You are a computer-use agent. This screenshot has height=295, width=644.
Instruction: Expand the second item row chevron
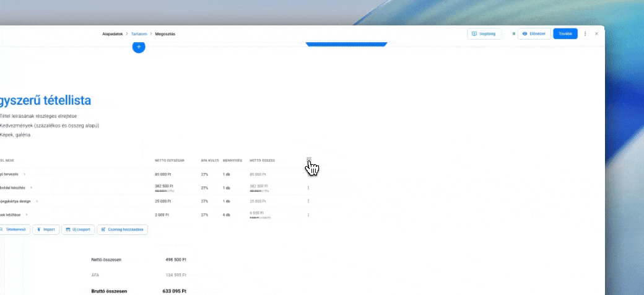point(32,187)
